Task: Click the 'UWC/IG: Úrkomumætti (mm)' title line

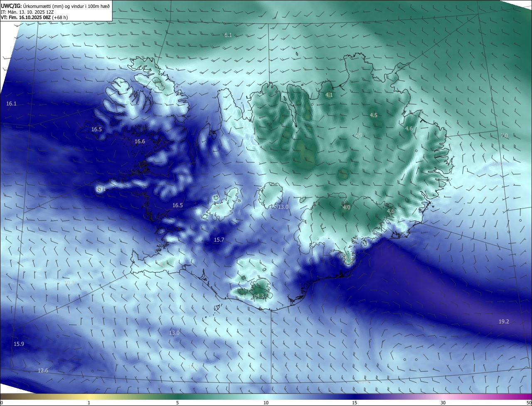Action: click(55, 6)
